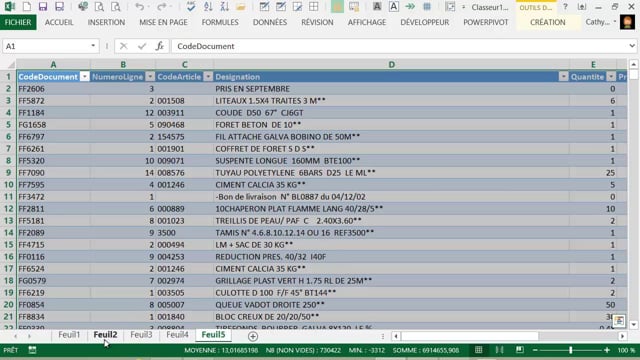Open the CRÉATION ribbon tab
Image resolution: width=640 pixels, height=360 pixels.
(548, 22)
